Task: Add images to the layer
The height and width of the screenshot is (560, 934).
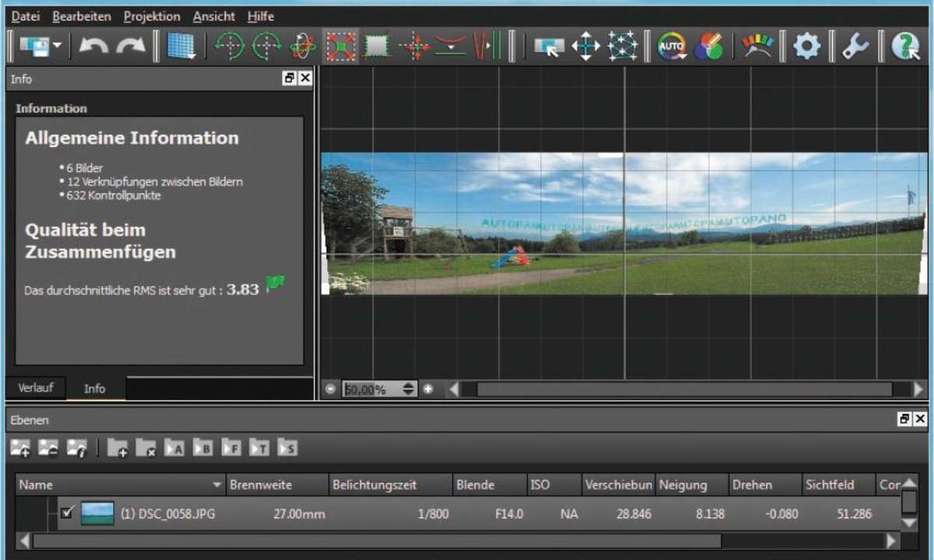Action: coord(21,447)
